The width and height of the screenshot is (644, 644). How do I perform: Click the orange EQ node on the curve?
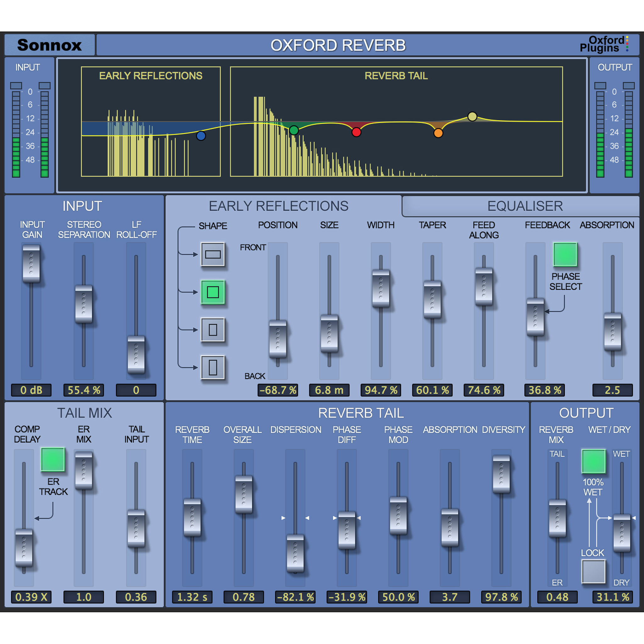[438, 133]
